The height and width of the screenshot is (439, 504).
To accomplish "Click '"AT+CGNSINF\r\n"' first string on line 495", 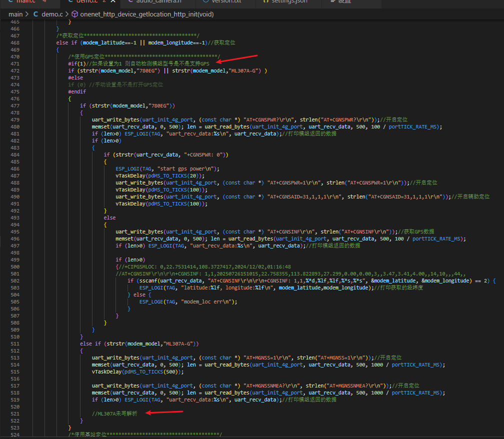I will pyautogui.click(x=291, y=231).
